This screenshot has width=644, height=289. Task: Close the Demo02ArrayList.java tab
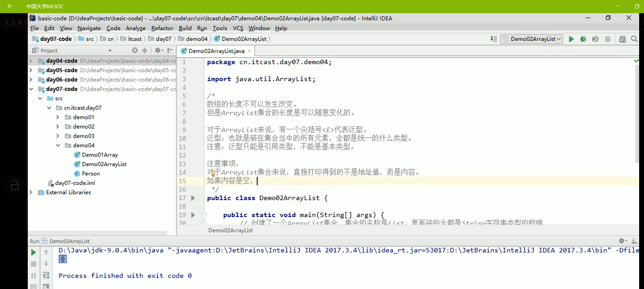pyautogui.click(x=249, y=51)
